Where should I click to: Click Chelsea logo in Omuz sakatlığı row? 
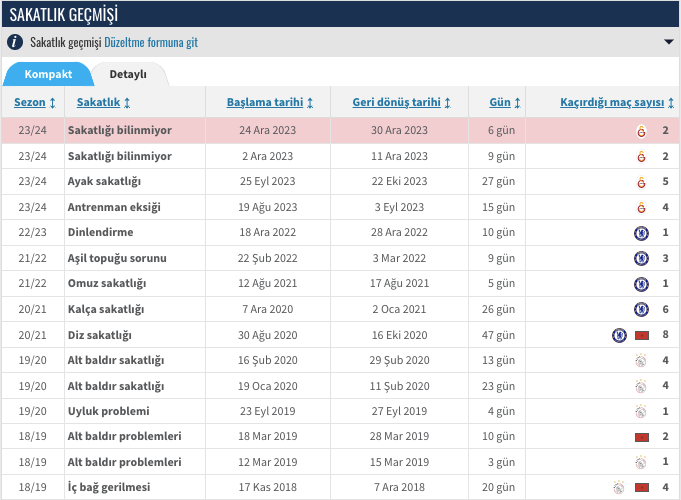(x=641, y=284)
